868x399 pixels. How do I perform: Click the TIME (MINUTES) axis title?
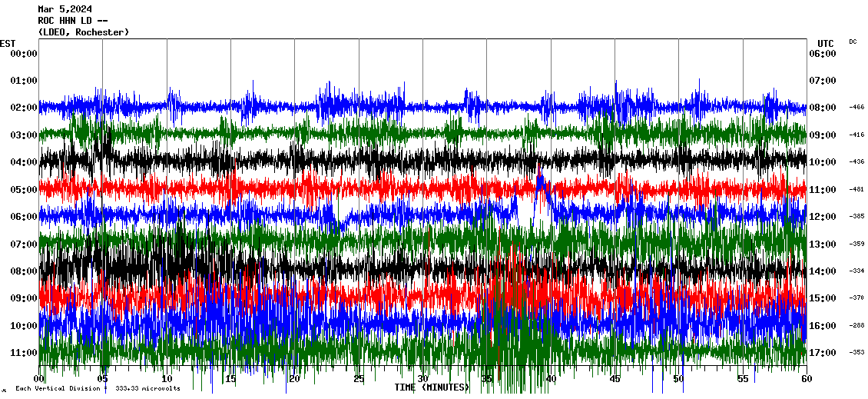click(432, 387)
